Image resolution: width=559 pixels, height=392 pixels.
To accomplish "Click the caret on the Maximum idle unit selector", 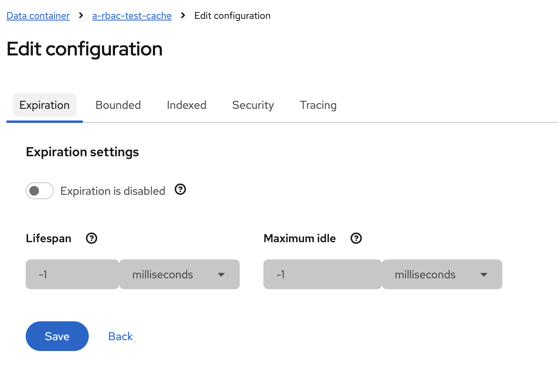I will tap(484, 274).
